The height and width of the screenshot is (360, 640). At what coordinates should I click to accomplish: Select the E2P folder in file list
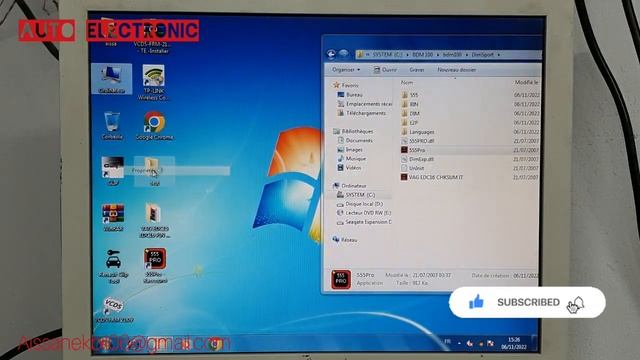[409, 123]
